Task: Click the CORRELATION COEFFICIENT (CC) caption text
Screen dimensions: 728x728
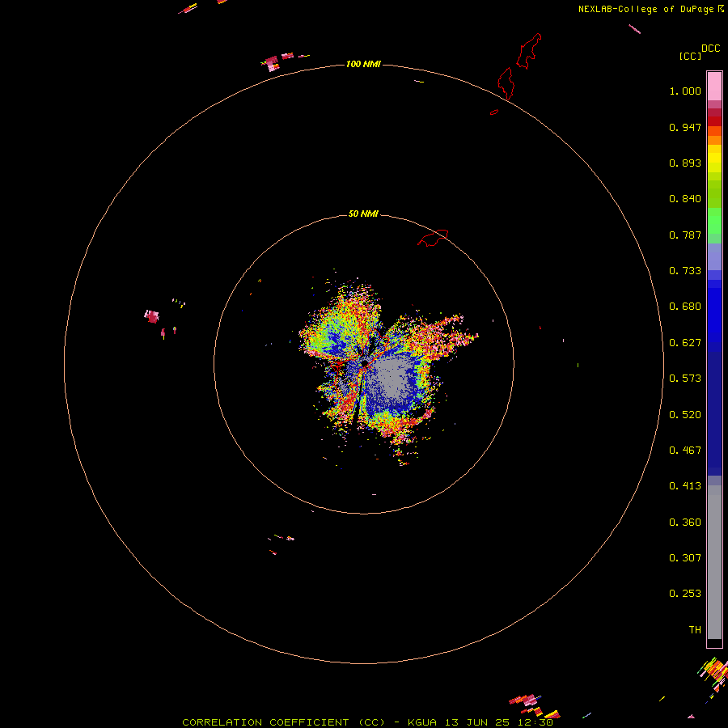Action: (283, 722)
